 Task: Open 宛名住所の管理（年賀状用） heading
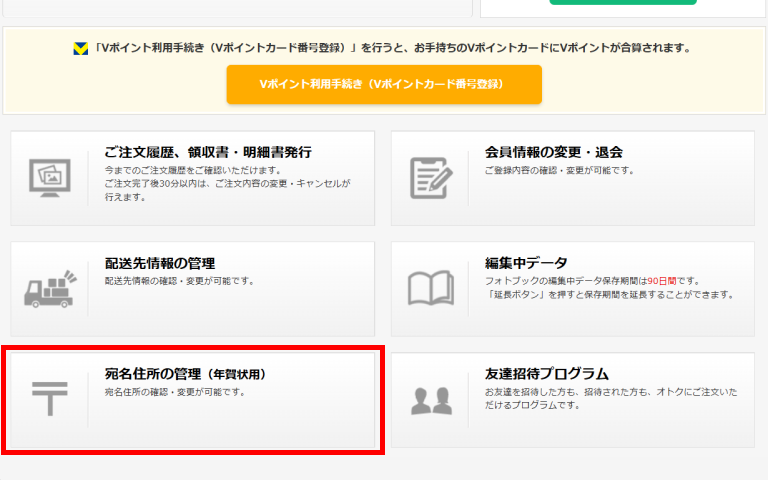(x=185, y=374)
